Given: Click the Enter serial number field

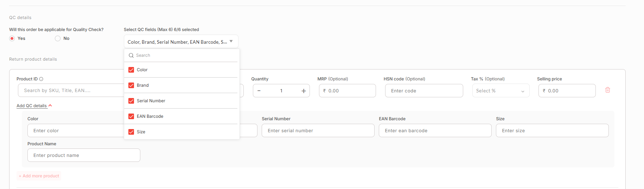Looking at the screenshot, I should click(x=318, y=130).
